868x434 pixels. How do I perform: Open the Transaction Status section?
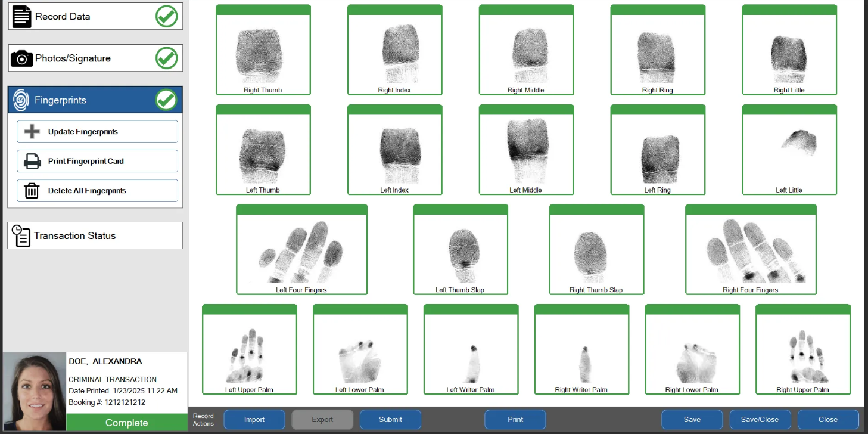(95, 236)
